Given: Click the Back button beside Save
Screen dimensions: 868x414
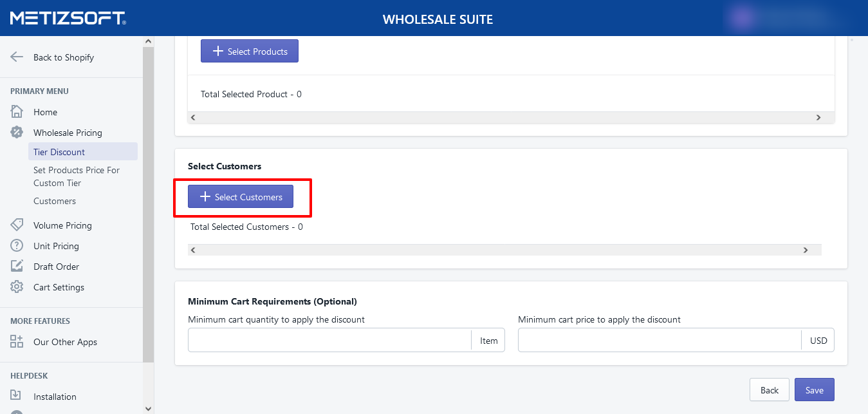Looking at the screenshot, I should click(x=769, y=390).
